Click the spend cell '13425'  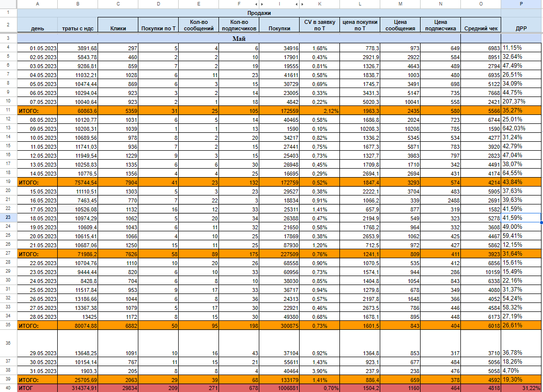[x=78, y=316]
